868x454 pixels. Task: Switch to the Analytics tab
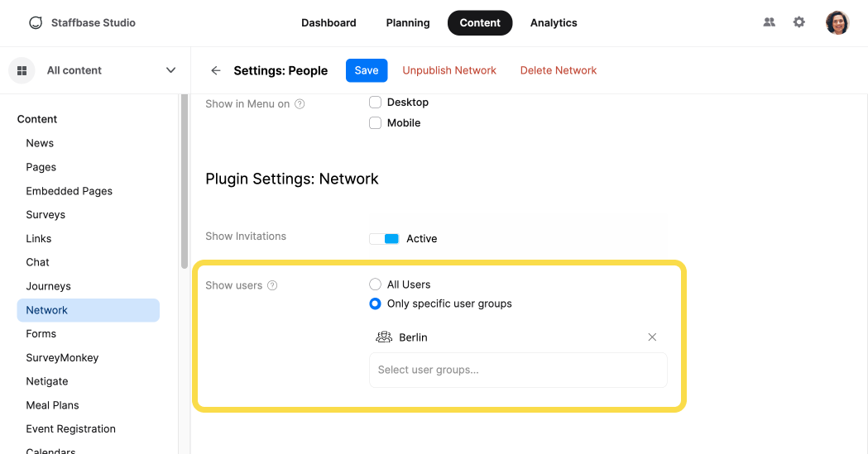click(x=554, y=22)
